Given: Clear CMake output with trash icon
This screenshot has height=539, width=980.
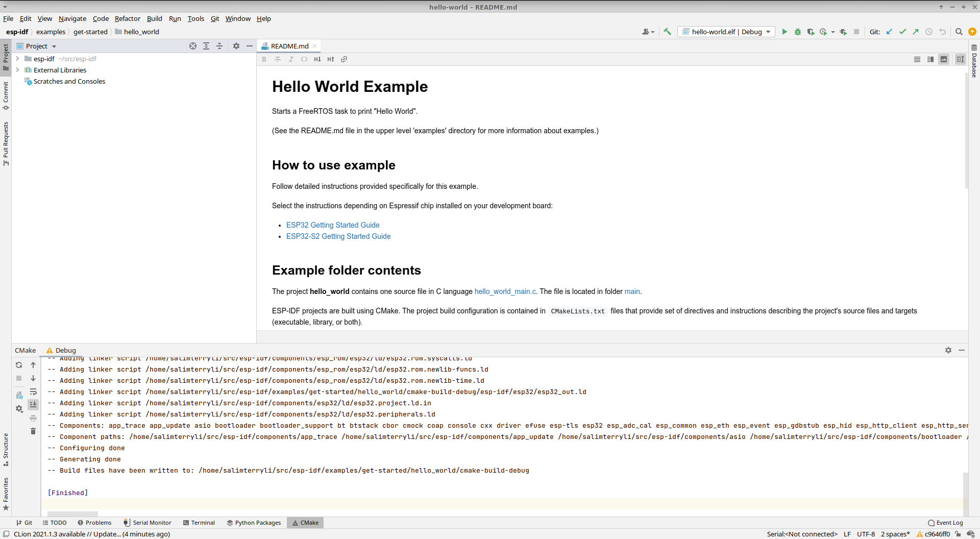Looking at the screenshot, I should click(33, 431).
